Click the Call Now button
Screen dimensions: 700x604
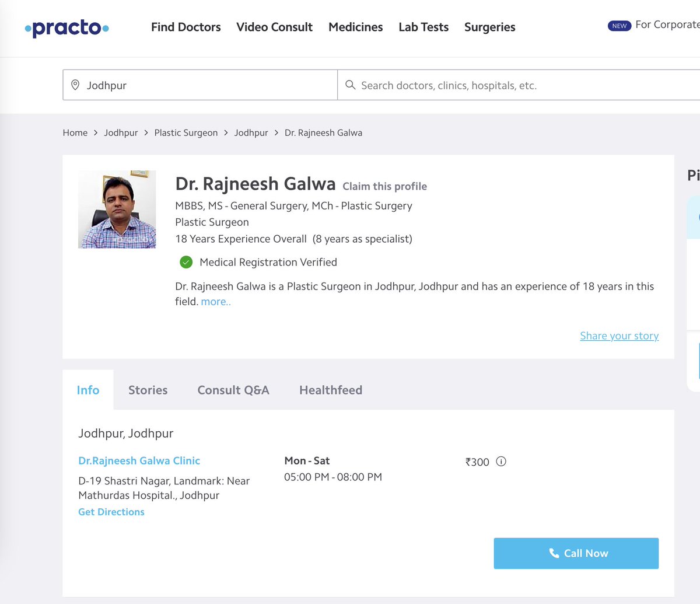click(576, 553)
